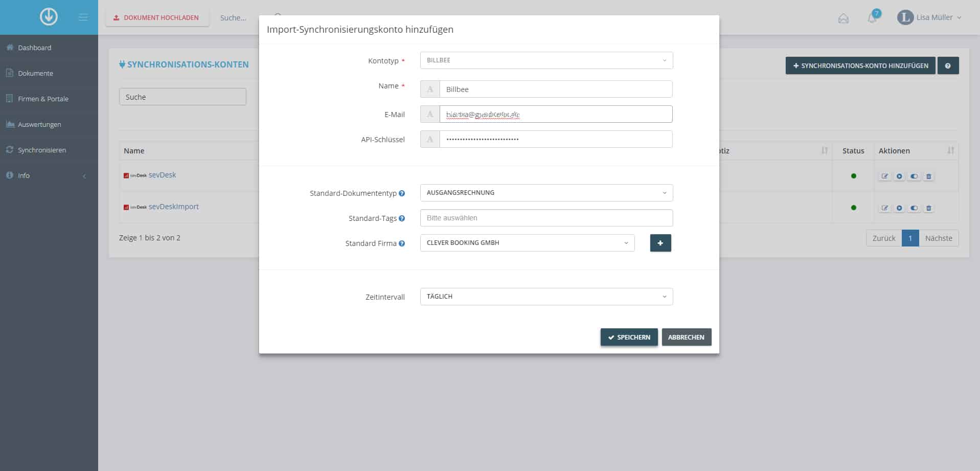Click the run sync icon for sevDesk row
The height and width of the screenshot is (471, 980).
(x=899, y=176)
